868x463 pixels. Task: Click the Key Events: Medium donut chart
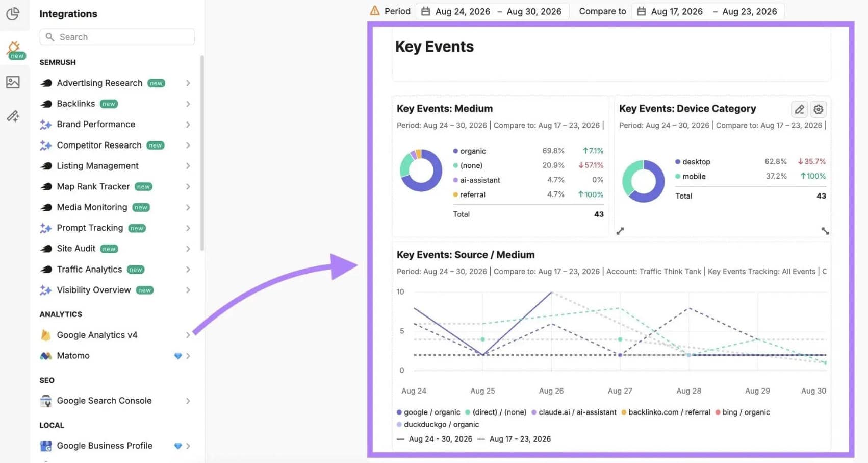(421, 170)
